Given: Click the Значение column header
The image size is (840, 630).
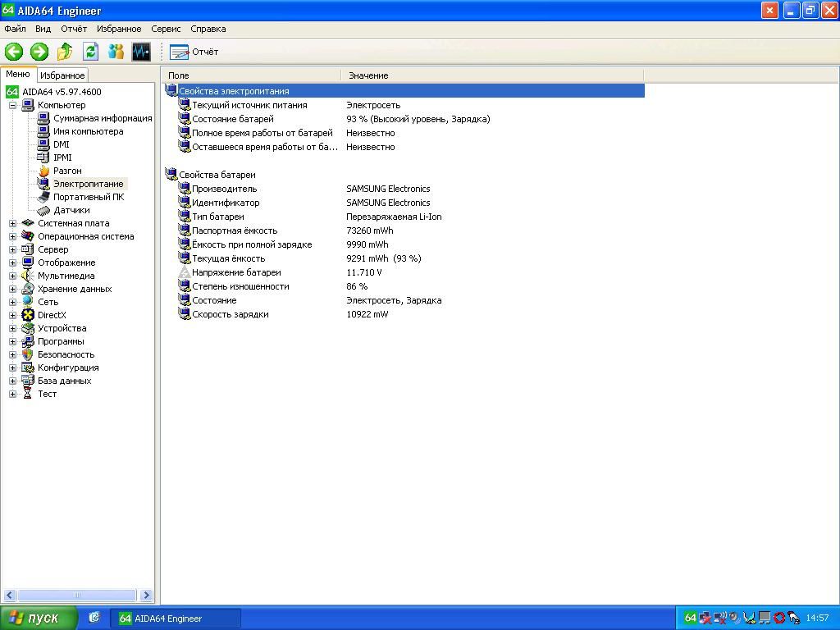Looking at the screenshot, I should pos(492,75).
